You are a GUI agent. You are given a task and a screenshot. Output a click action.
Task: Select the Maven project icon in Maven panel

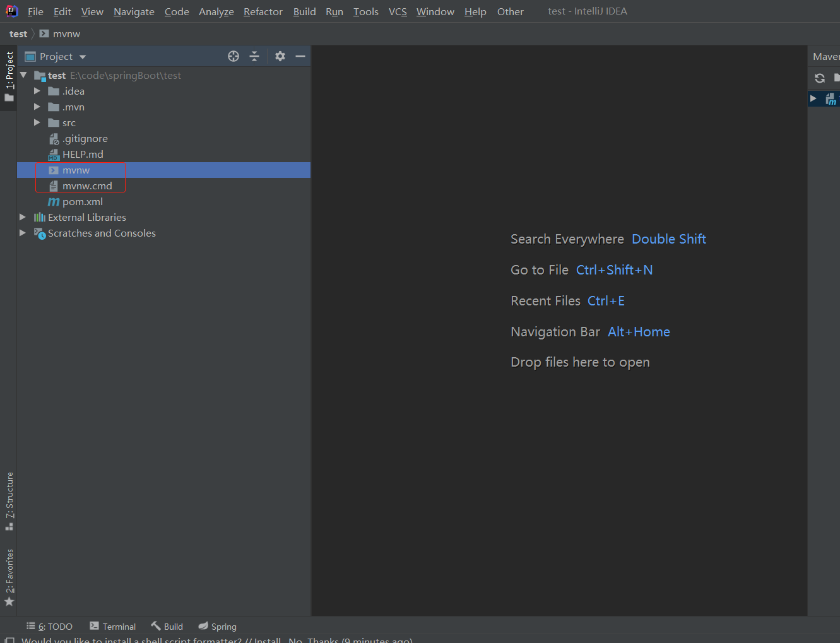[x=831, y=99]
